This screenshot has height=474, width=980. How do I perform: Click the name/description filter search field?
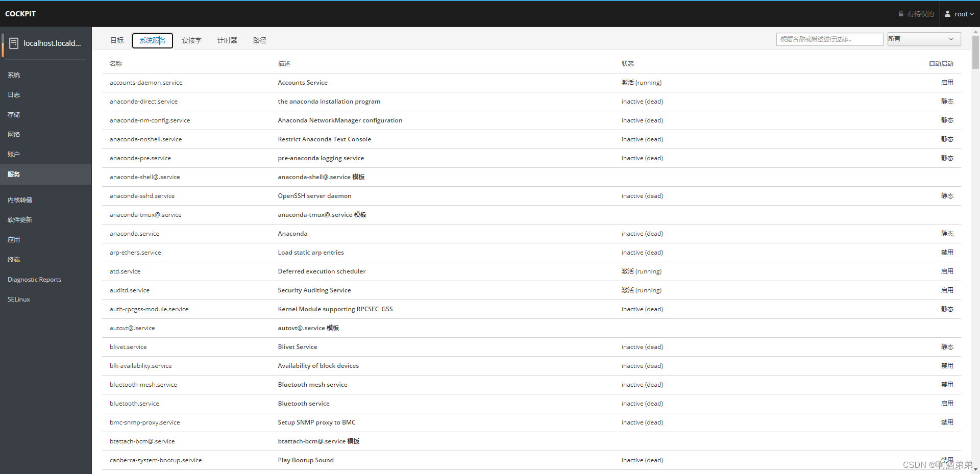coord(829,39)
